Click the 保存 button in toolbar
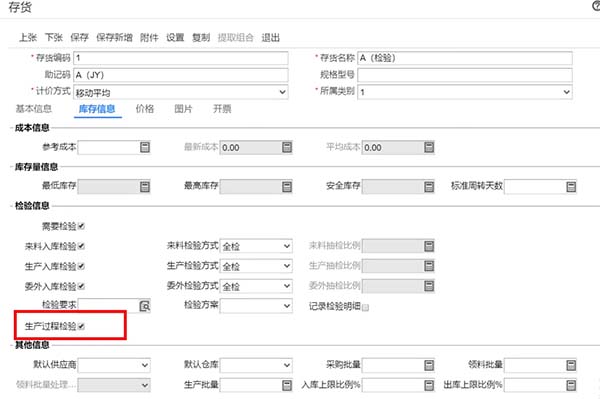 pos(79,37)
